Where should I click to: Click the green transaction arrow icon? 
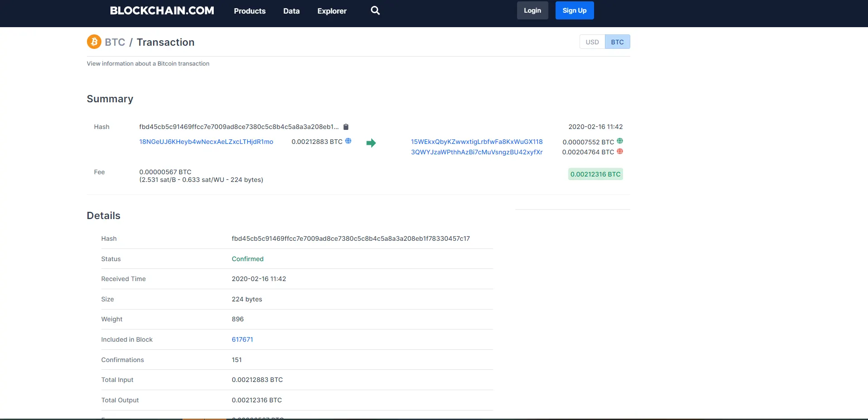(371, 143)
